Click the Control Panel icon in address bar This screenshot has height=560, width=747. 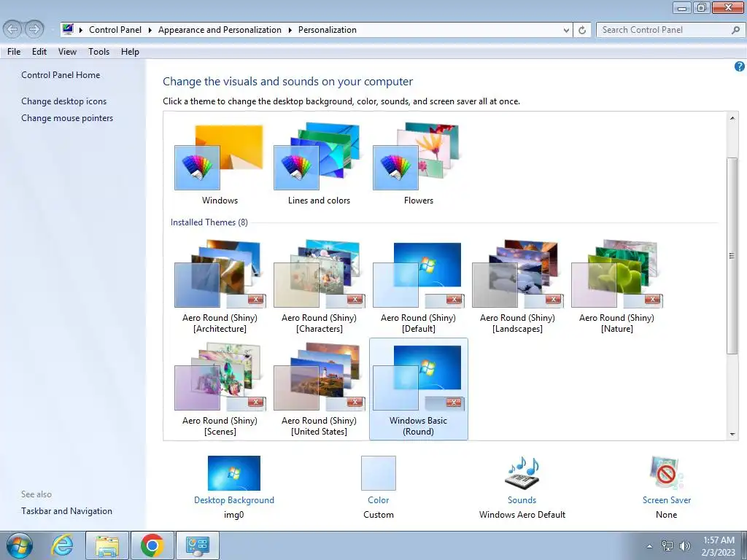68,29
